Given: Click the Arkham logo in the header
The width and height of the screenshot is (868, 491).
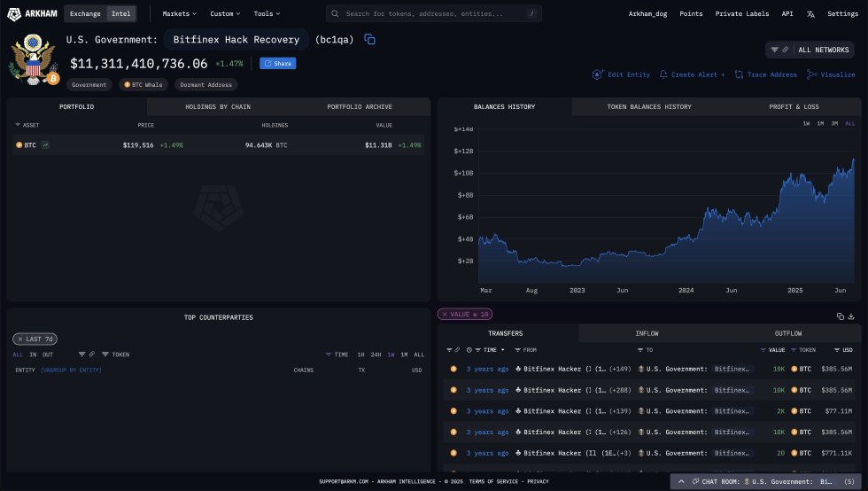Looking at the screenshot, I should [x=33, y=13].
